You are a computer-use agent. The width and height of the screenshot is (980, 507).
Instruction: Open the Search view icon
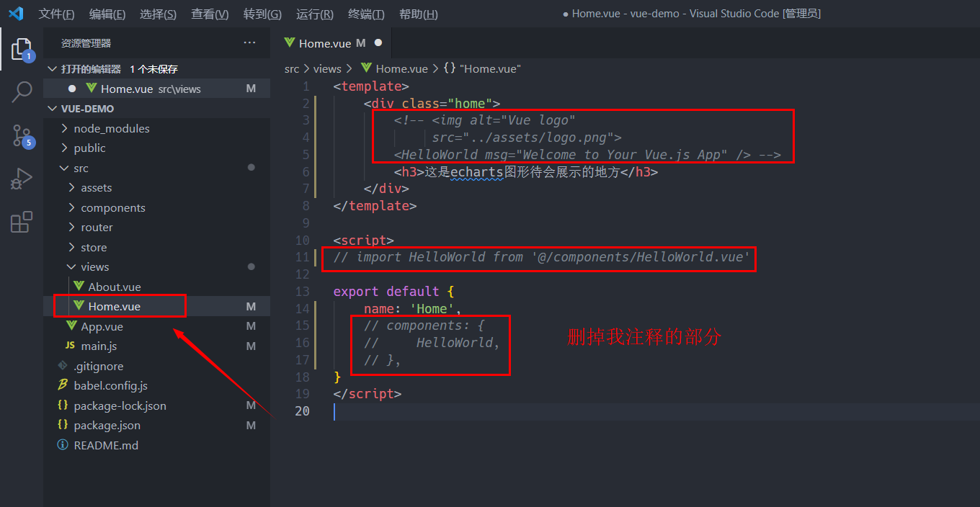(x=22, y=92)
